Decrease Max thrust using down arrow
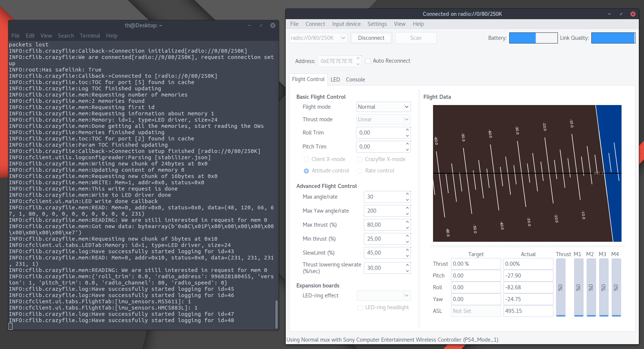Image resolution: width=644 pixels, height=349 pixels. coord(407,228)
